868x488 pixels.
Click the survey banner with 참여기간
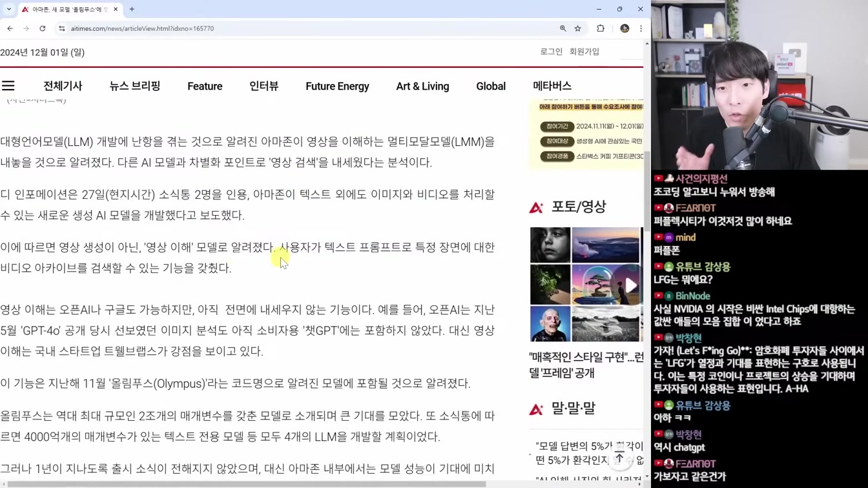pyautogui.click(x=586, y=134)
